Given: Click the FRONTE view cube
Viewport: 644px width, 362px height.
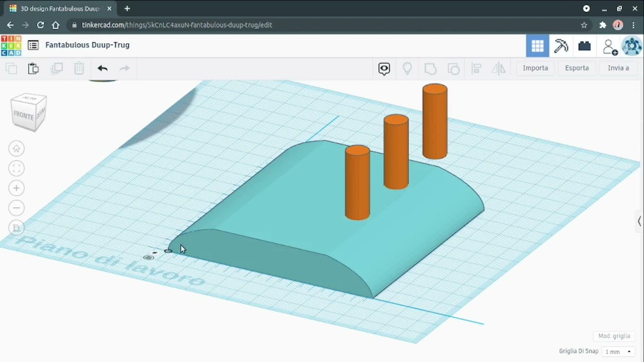Looking at the screenshot, I should point(24,116).
